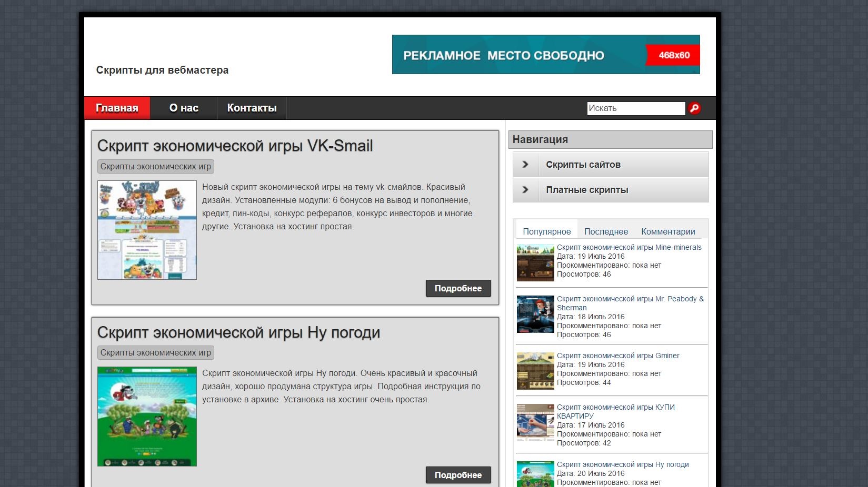This screenshot has height=487, width=868.
Task: Open the VK-Smail post thumbnail
Action: point(147,230)
